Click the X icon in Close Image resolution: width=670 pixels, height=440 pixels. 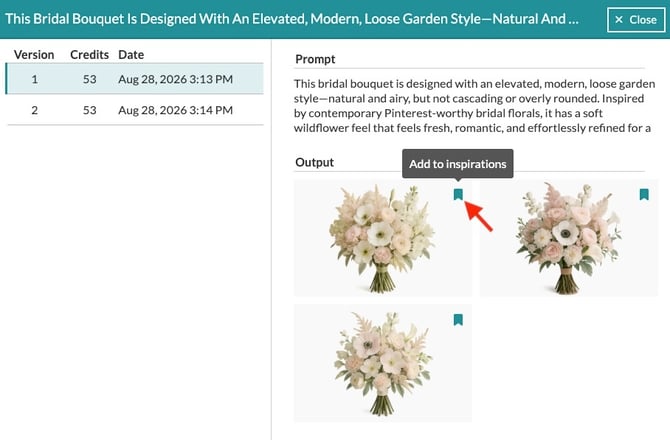pos(619,20)
